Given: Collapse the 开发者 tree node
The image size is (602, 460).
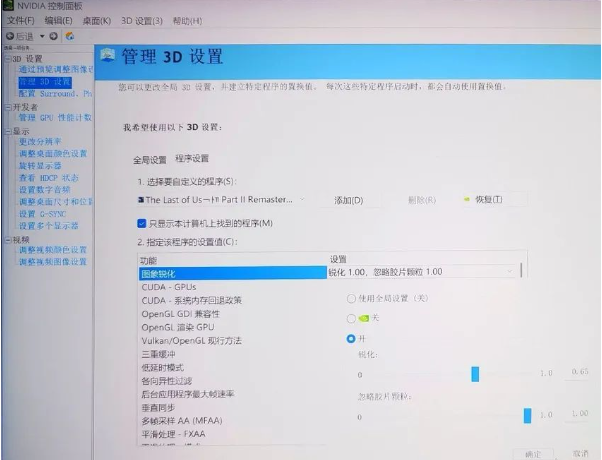Looking at the screenshot, I should [8, 107].
